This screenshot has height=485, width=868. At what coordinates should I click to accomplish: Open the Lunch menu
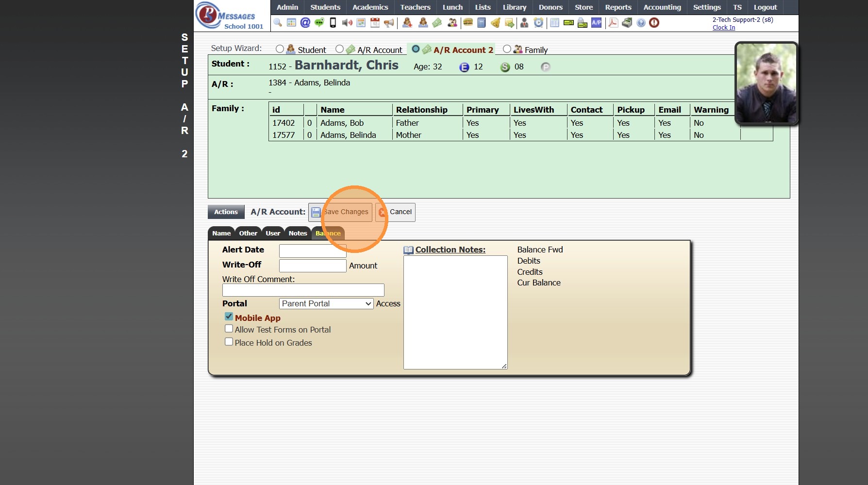click(453, 7)
